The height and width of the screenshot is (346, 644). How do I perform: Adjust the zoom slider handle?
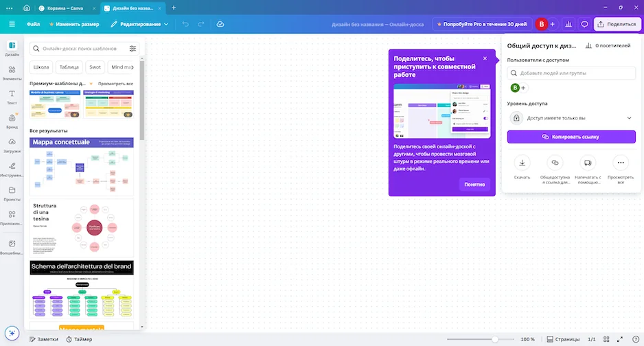tap(495, 339)
